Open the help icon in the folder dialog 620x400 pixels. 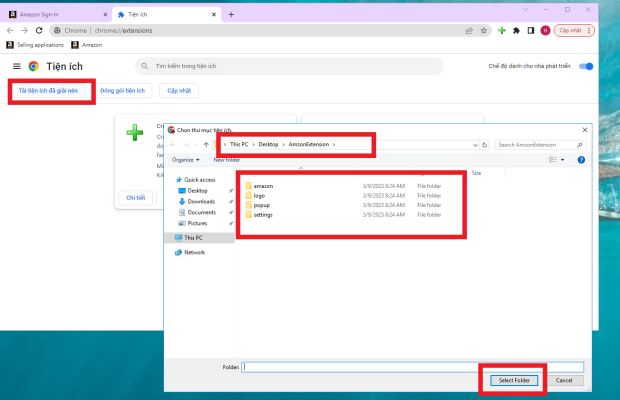(x=582, y=159)
